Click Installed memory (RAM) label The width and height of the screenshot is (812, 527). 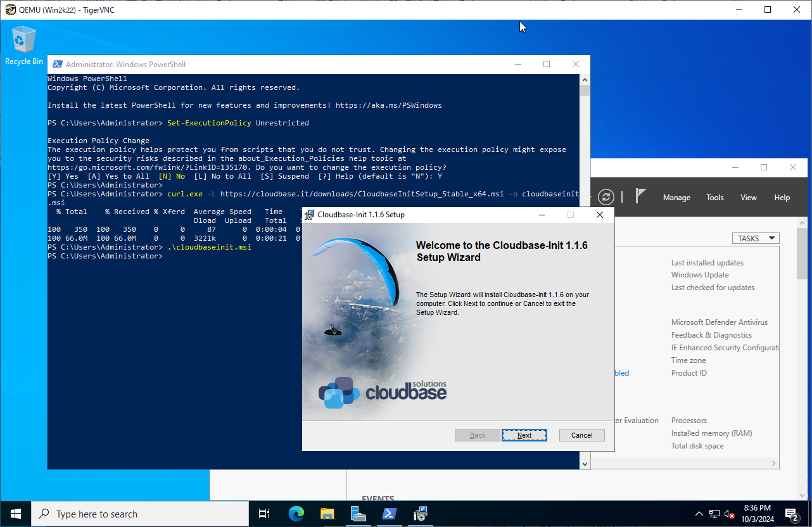coord(712,433)
